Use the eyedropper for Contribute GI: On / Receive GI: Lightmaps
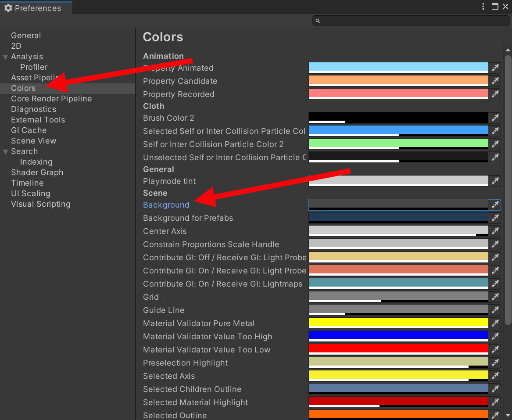The image size is (512, 420). click(x=495, y=284)
